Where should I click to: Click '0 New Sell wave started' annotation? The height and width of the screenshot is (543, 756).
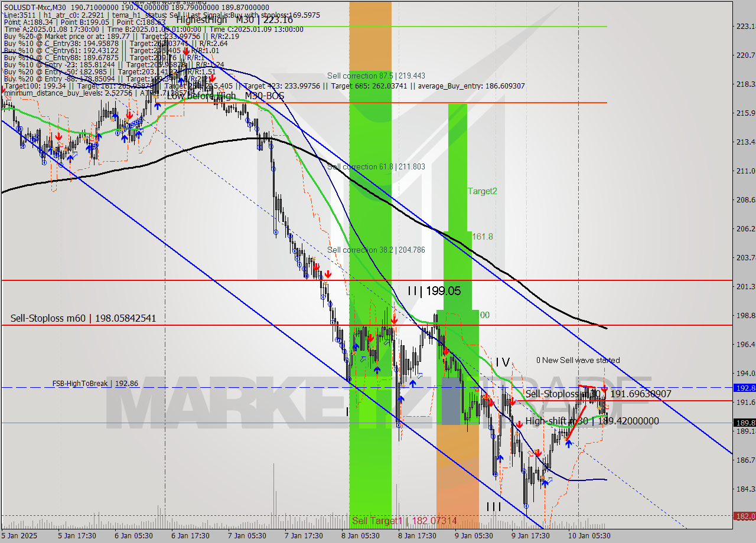pos(578,360)
